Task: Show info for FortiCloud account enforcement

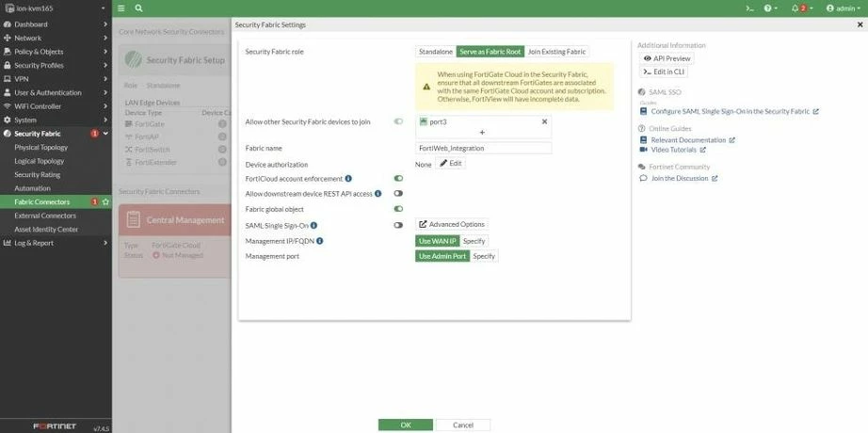Action: pyautogui.click(x=348, y=178)
